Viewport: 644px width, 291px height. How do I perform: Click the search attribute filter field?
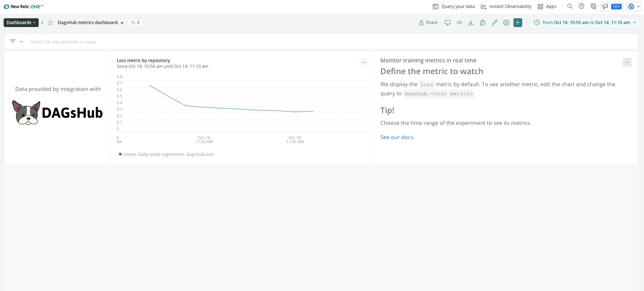146,42
